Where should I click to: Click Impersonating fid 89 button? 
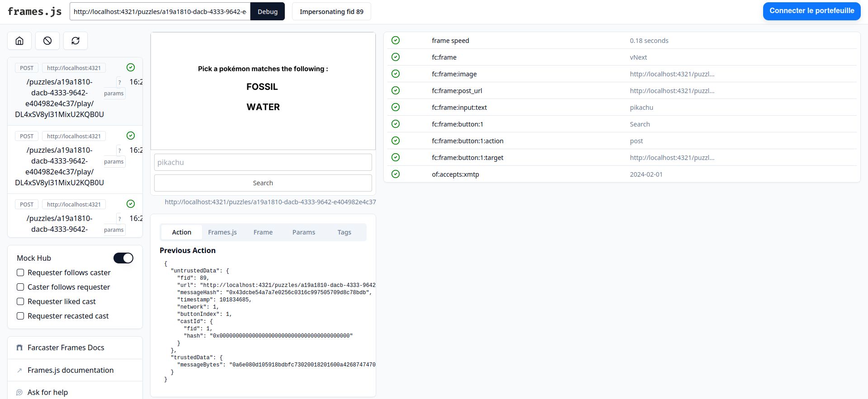[331, 12]
